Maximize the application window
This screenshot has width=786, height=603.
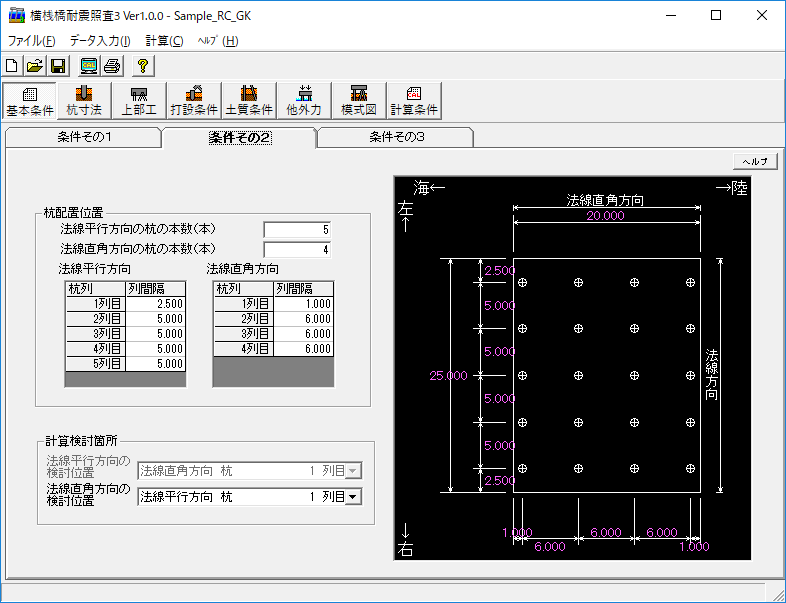pos(716,16)
